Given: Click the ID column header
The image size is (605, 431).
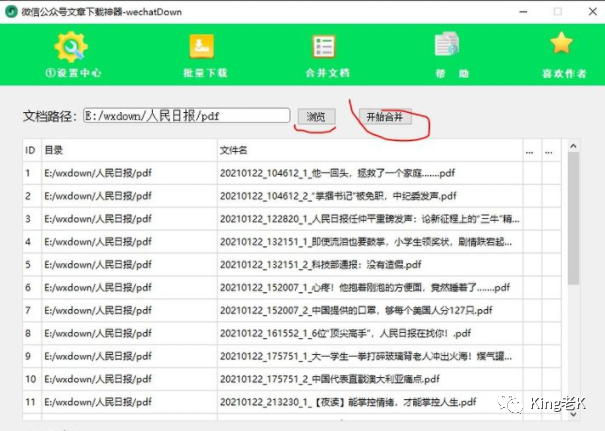Looking at the screenshot, I should pos(30,150).
